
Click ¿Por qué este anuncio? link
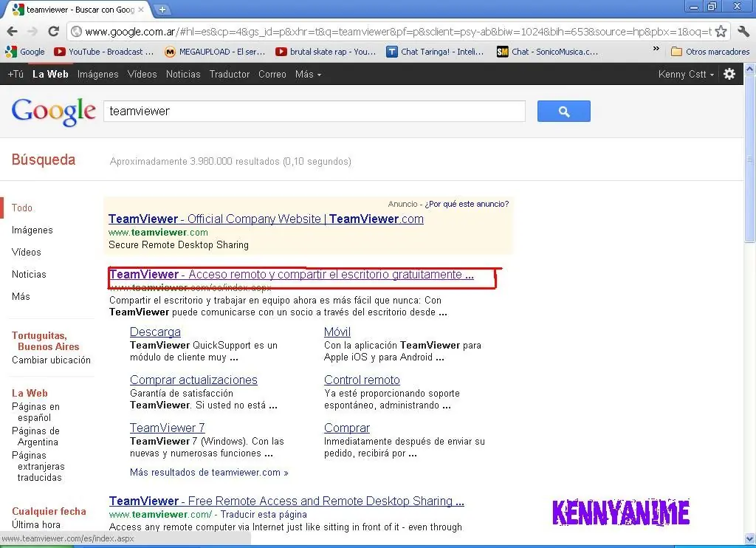click(x=467, y=204)
